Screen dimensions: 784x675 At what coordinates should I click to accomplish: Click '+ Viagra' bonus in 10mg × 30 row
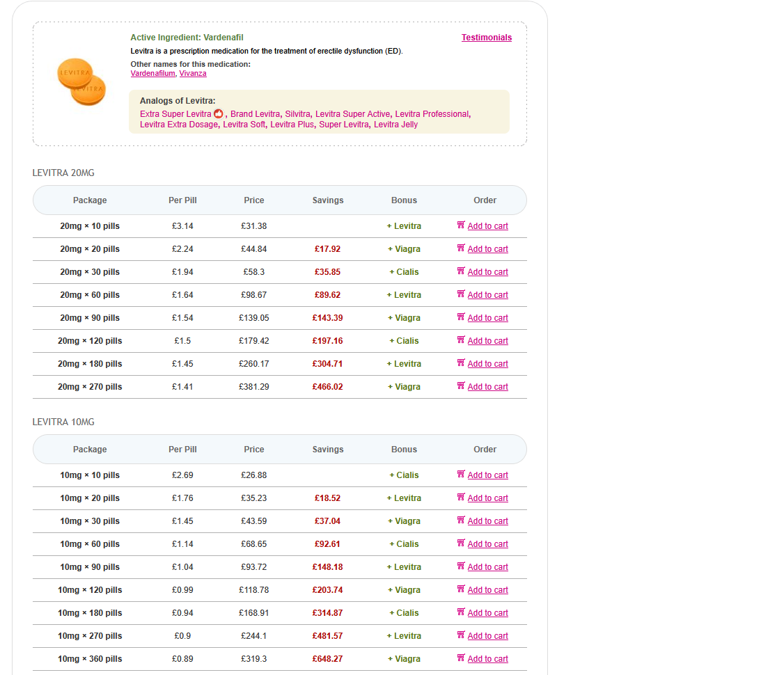point(404,521)
